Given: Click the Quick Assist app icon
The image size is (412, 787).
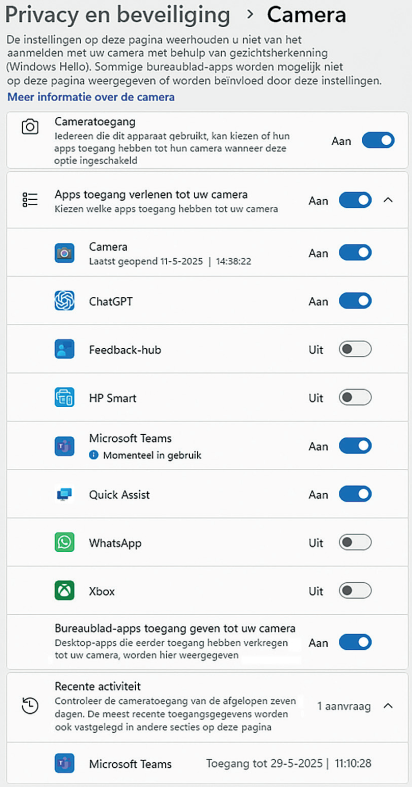Looking at the screenshot, I should click(64, 495).
